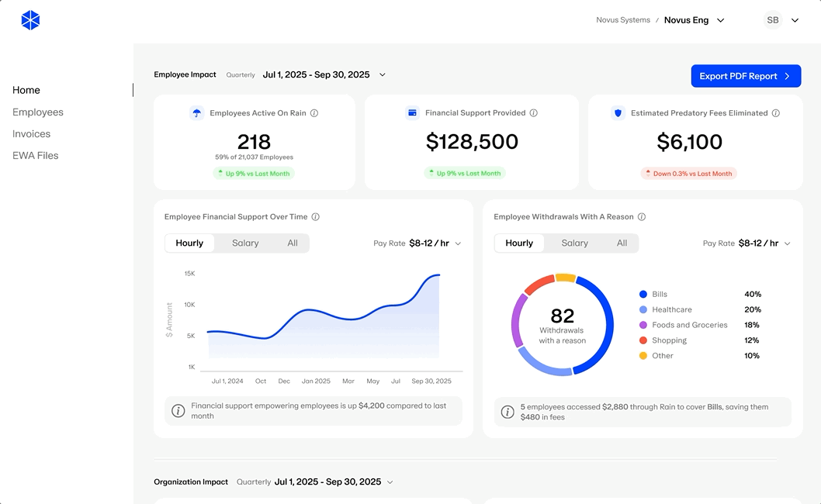Expand the Novus Eng organization switcher

[720, 20]
